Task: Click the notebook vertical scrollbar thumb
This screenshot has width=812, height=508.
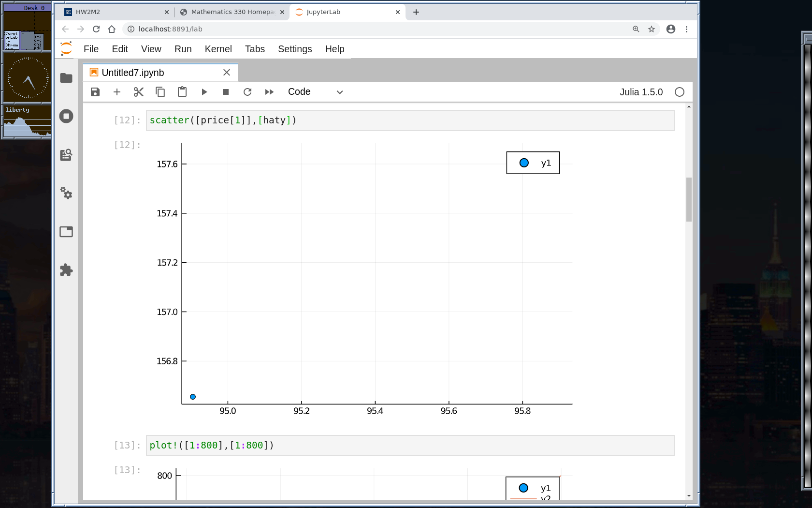Action: coord(689,199)
